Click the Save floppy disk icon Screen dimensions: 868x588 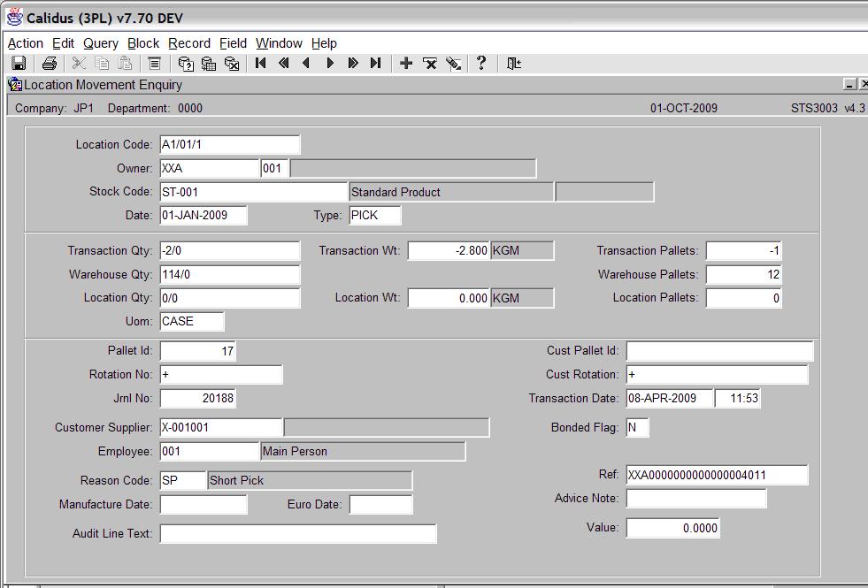[19, 63]
